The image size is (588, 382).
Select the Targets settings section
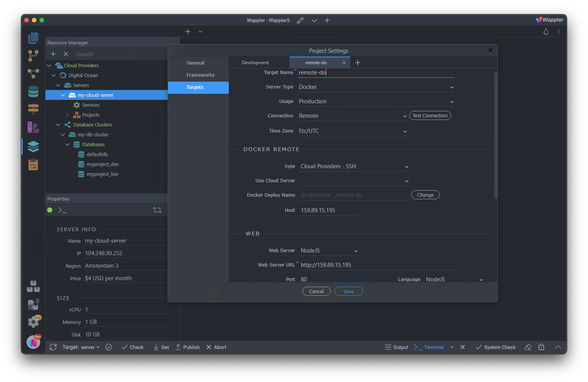(x=198, y=87)
